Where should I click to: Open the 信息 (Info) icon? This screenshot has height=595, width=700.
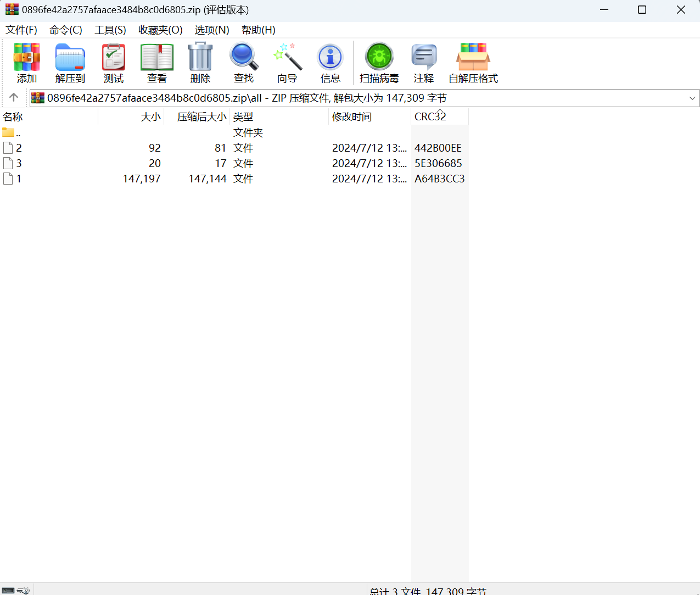(331, 57)
